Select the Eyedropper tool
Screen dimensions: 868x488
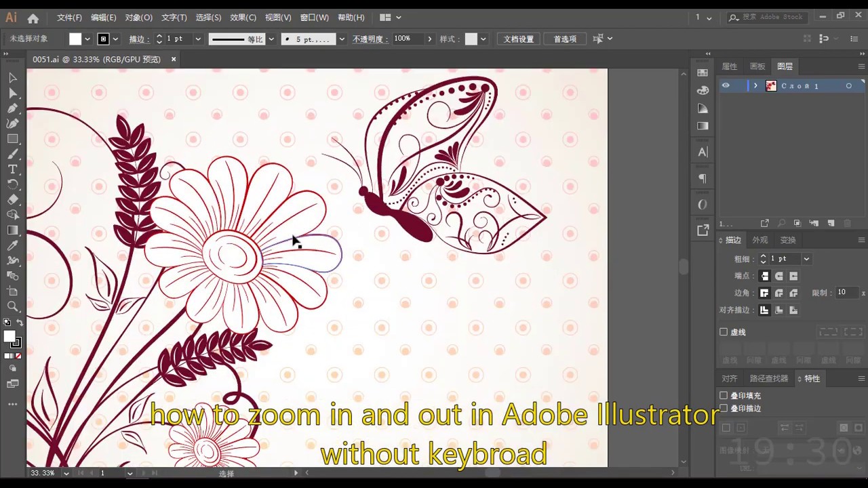[13, 245]
